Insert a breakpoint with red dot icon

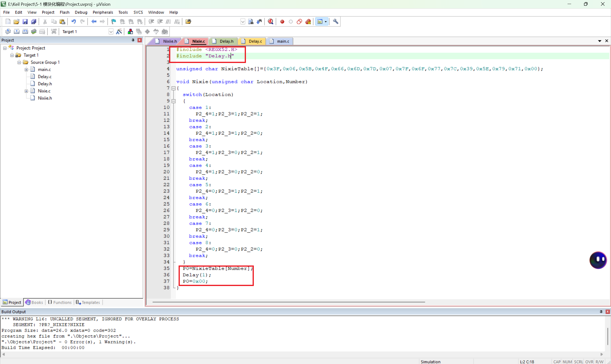[282, 21]
